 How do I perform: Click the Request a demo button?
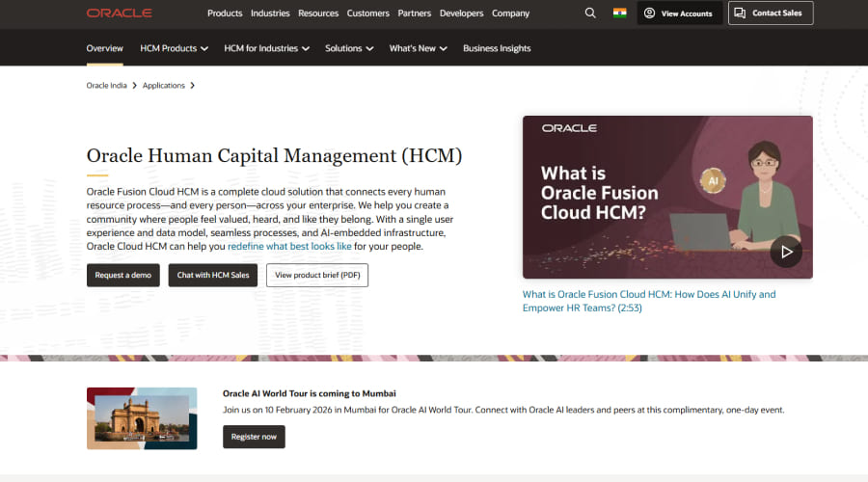coord(122,275)
